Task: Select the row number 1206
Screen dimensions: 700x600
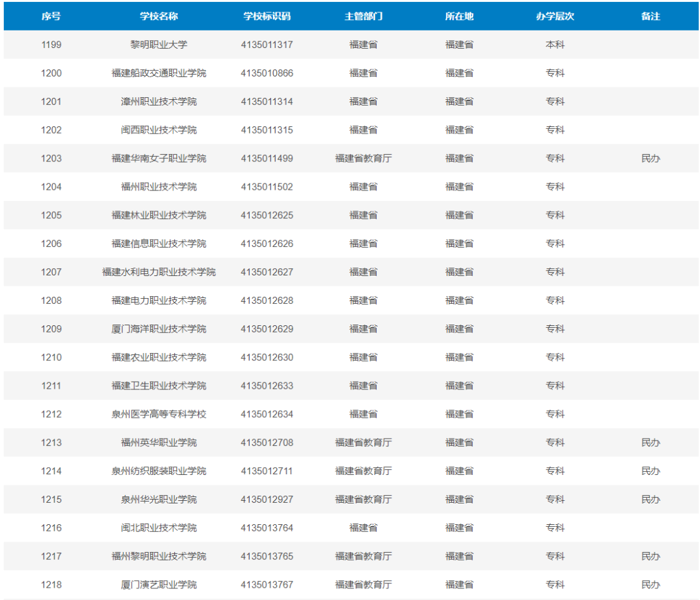Action: click(x=51, y=244)
